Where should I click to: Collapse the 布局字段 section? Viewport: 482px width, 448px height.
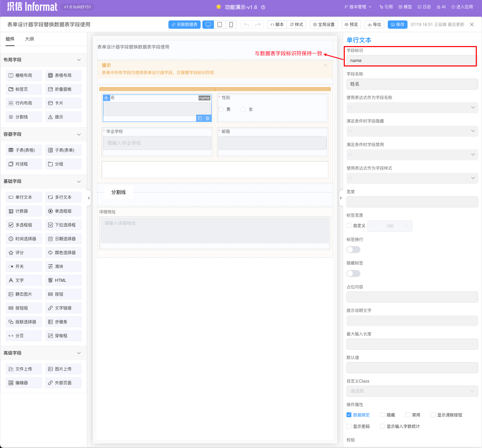coord(79,60)
